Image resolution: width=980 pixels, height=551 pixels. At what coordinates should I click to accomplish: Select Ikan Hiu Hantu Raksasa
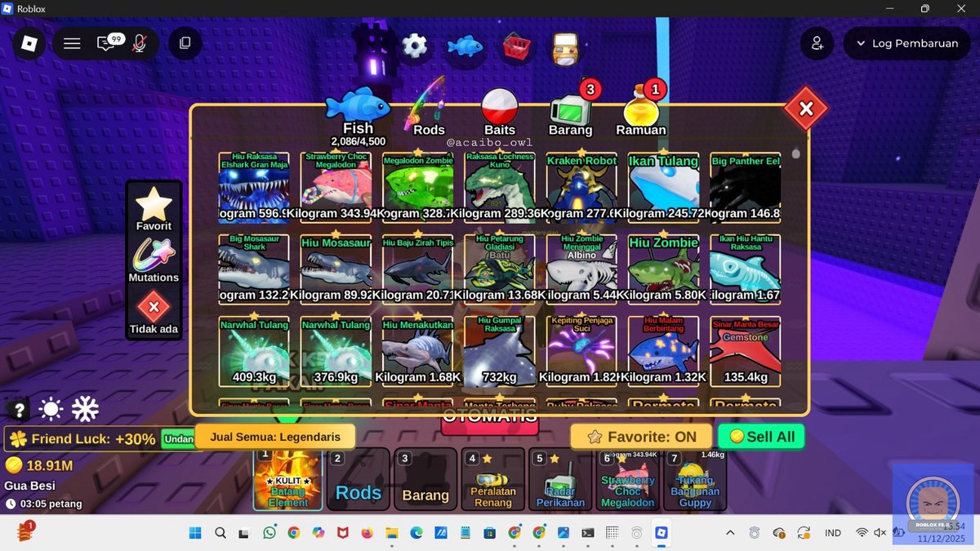point(746,269)
